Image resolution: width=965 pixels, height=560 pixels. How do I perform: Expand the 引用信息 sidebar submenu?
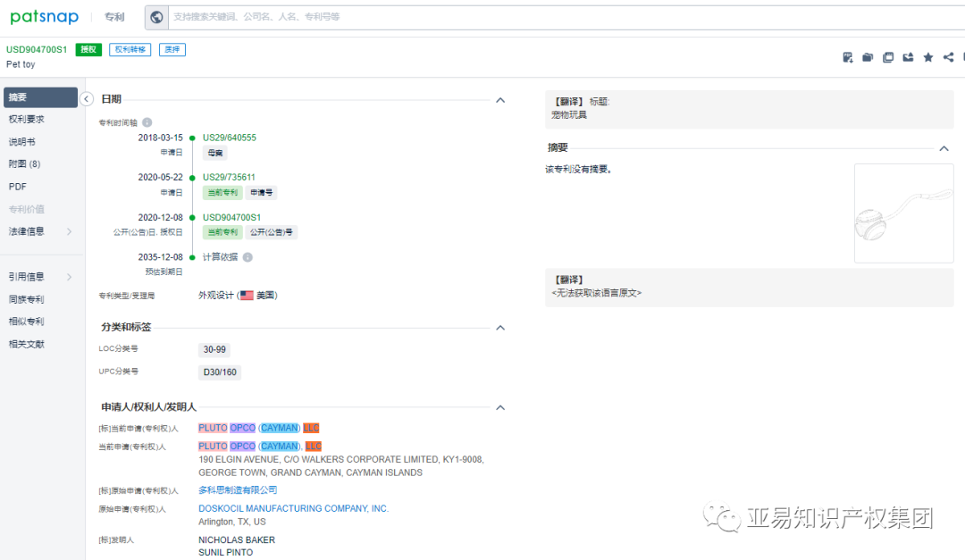[69, 277]
